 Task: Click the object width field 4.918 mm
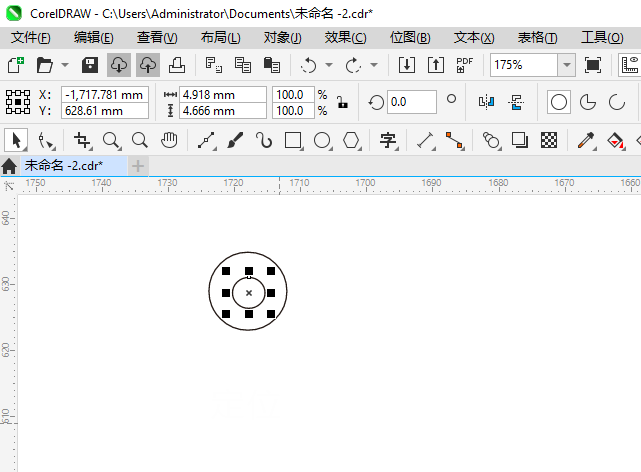(x=223, y=95)
